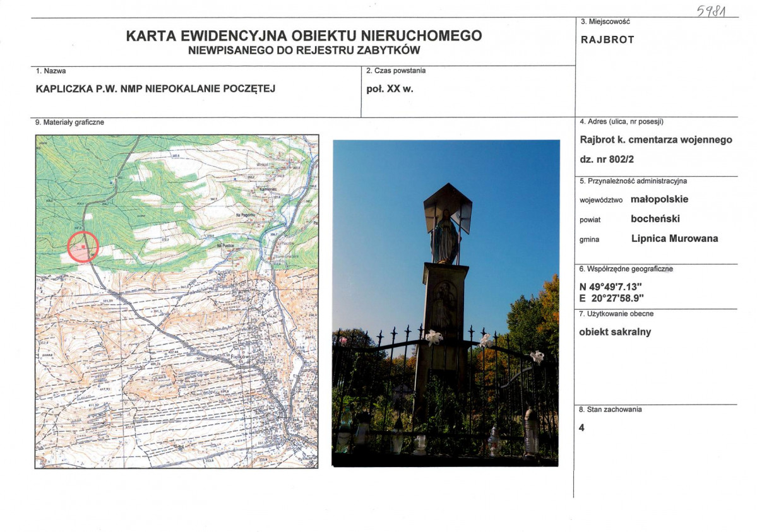Screen dimensions: 757x532
Task: Click the value 'małopolskie'
Action: point(660,199)
